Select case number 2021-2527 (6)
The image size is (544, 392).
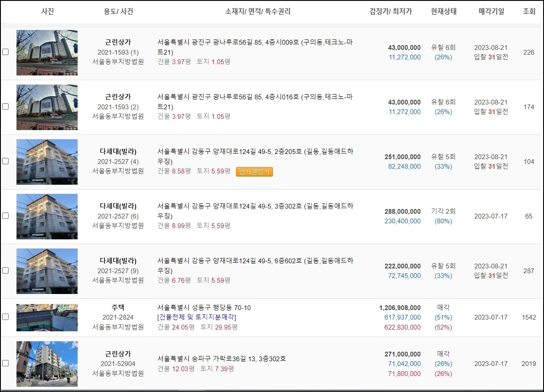click(118, 216)
